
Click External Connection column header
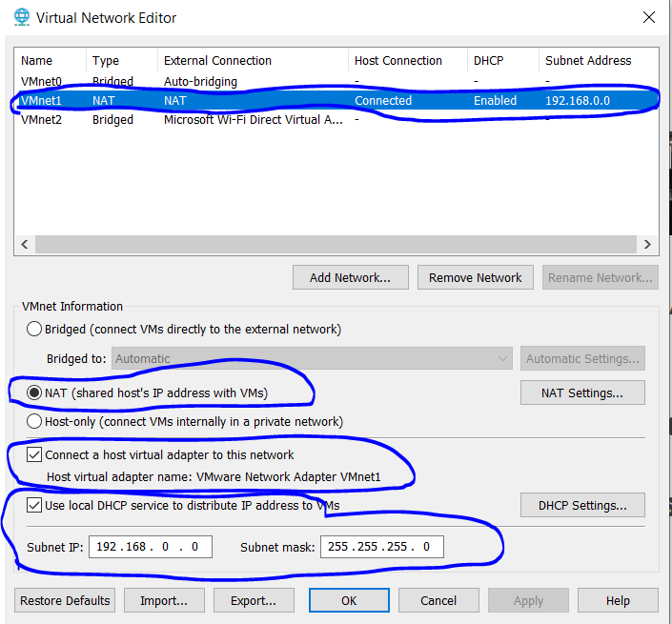coord(253,60)
